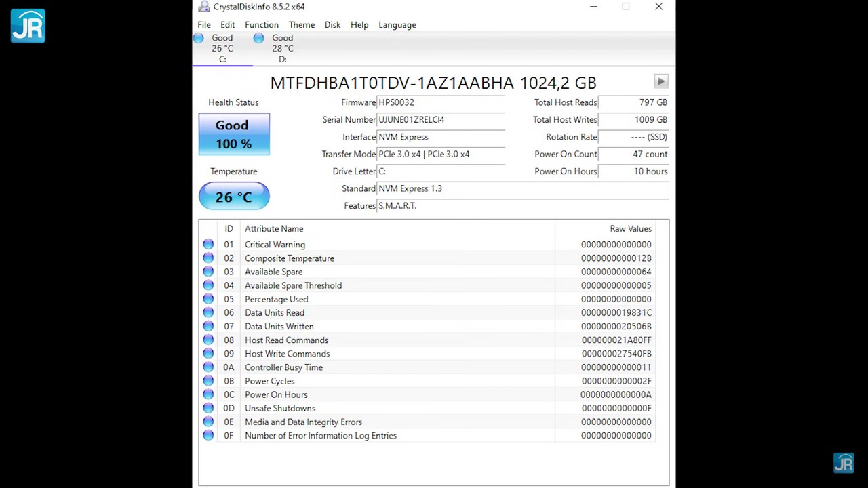Screen dimensions: 868x488
Task: Open the Language menu
Action: click(x=397, y=25)
